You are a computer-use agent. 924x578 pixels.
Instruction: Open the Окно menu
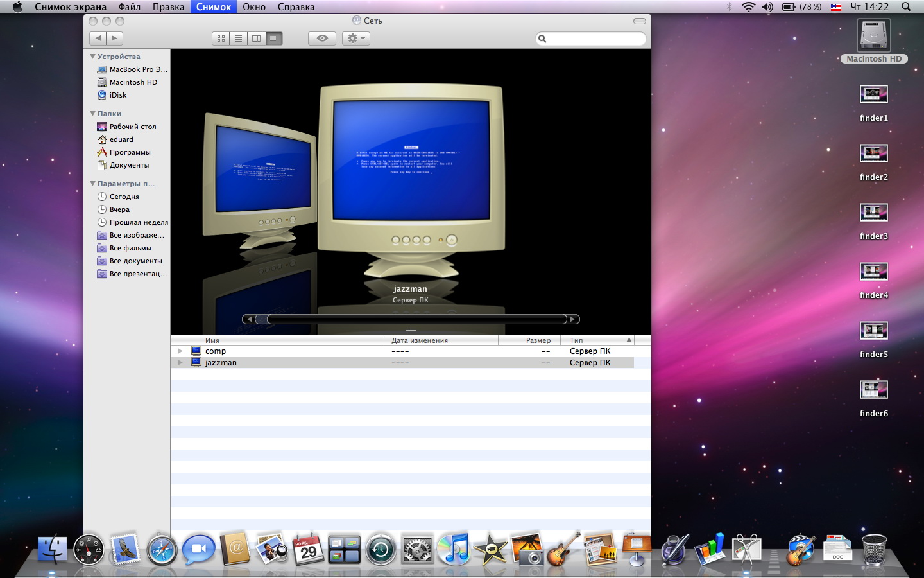pyautogui.click(x=254, y=7)
